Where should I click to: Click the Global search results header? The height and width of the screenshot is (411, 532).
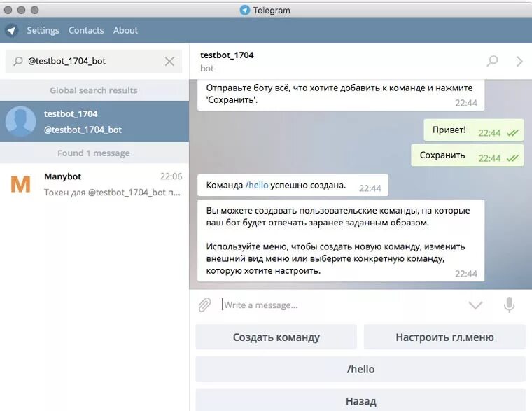click(94, 90)
